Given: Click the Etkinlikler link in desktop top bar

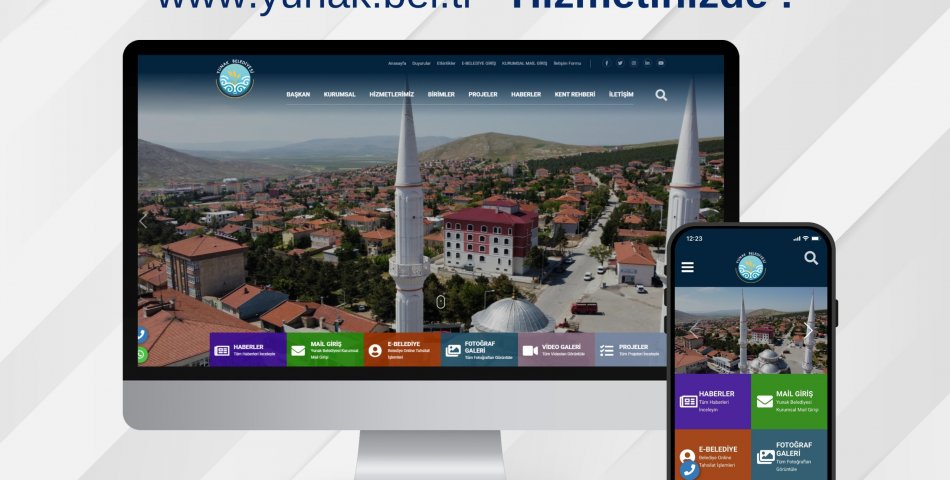Looking at the screenshot, I should pos(446,63).
